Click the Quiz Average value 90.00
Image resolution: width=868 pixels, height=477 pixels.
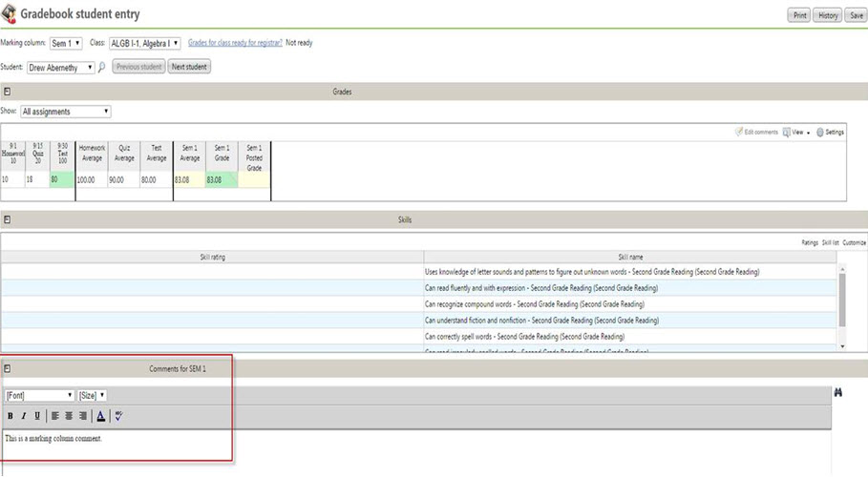(x=124, y=180)
